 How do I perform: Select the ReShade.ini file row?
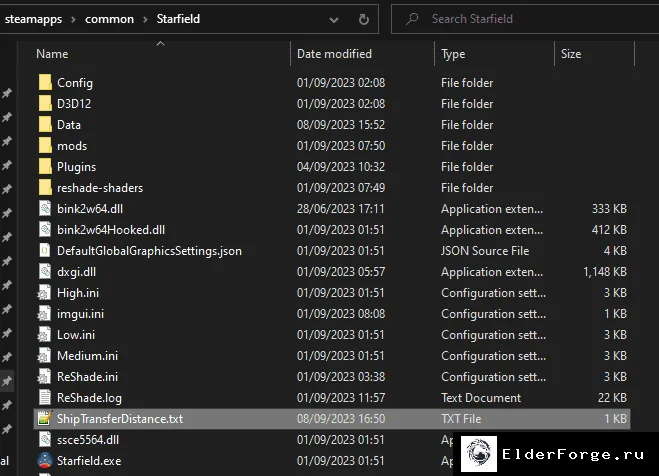332,376
